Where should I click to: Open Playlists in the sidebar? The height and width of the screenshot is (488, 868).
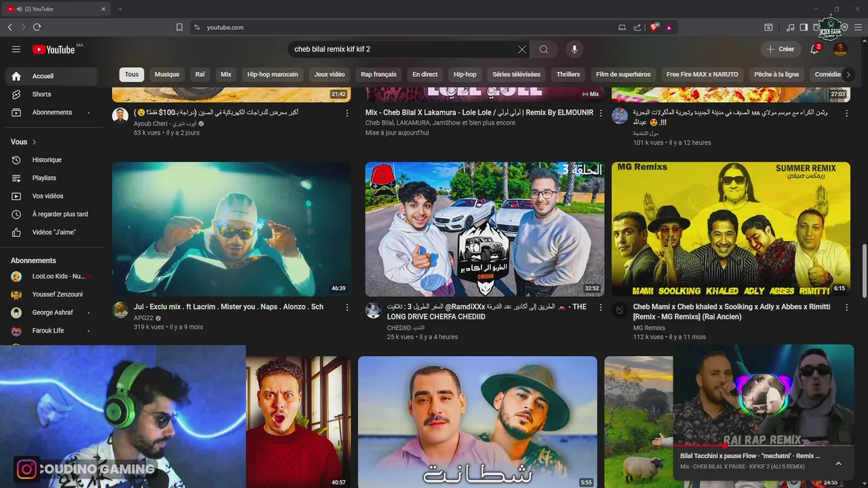(x=53, y=178)
